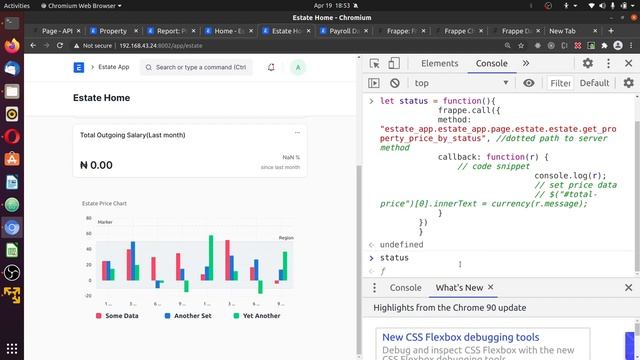Screen dimensions: 640x360
Task: Expand the status function output arrow
Action: (x=371, y=271)
